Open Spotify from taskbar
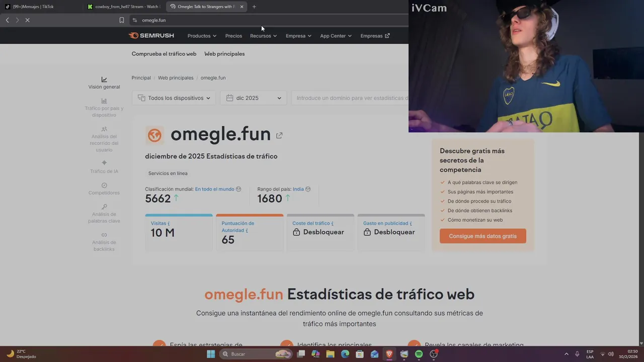 pyautogui.click(x=419, y=354)
